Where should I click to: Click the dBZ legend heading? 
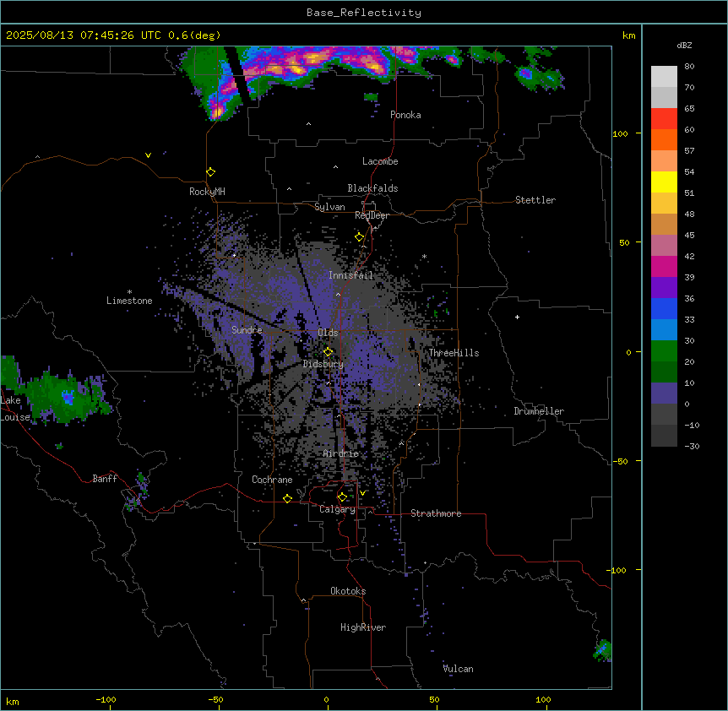684,45
